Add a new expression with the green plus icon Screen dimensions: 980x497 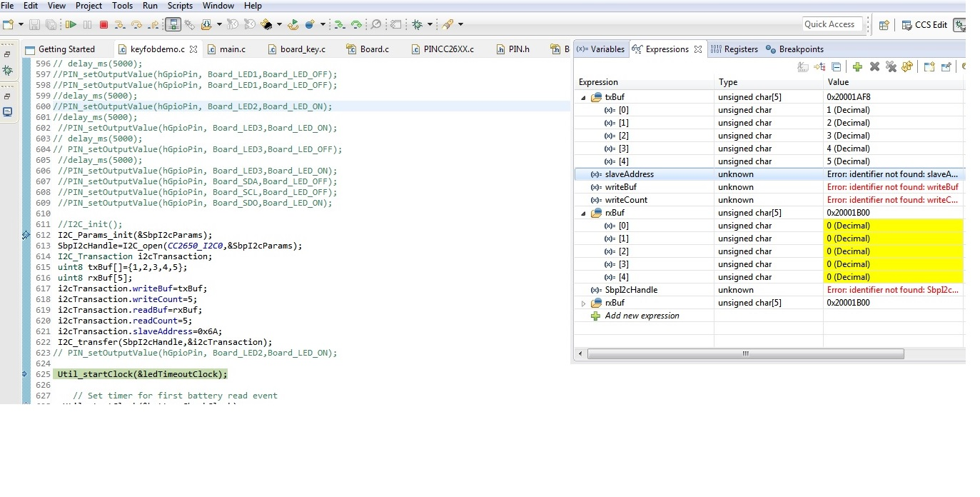pyautogui.click(x=857, y=66)
